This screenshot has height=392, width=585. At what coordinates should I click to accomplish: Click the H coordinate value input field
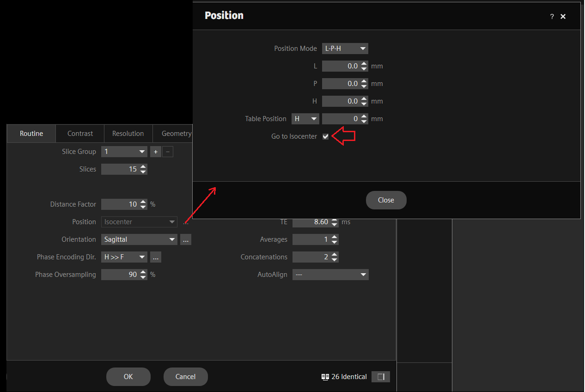[341, 101]
